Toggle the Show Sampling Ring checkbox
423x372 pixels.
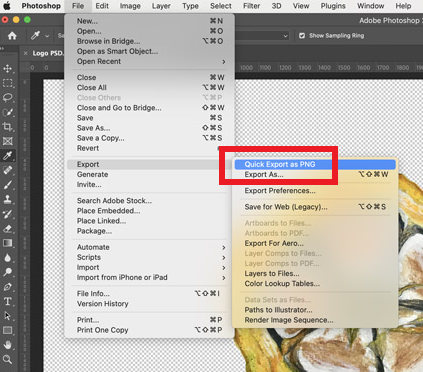tap(302, 36)
